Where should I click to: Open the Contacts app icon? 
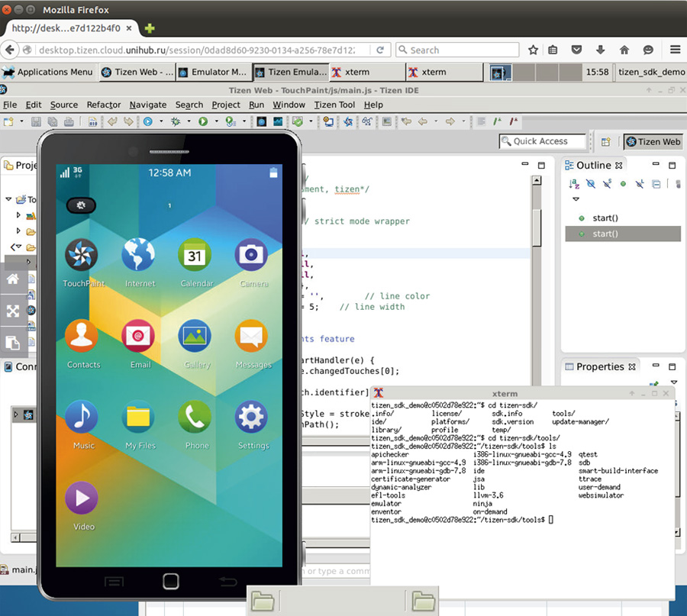click(82, 336)
